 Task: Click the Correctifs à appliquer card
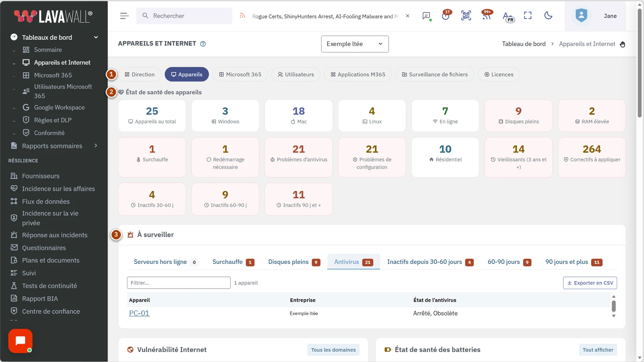(592, 157)
